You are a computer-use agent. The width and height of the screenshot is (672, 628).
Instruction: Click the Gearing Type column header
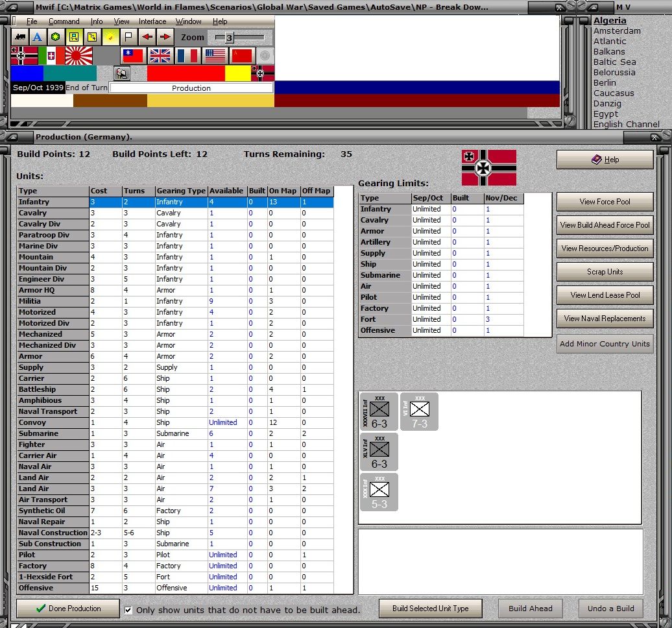pos(181,191)
